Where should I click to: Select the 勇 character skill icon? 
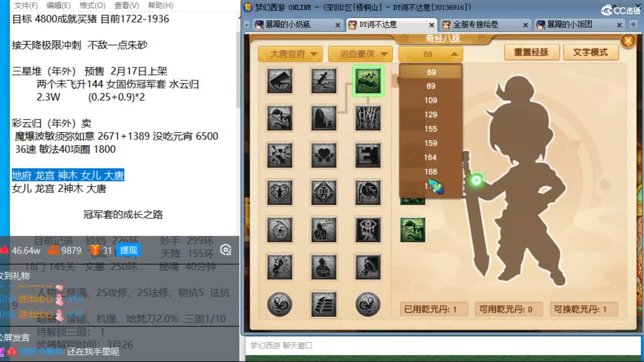[x=324, y=192]
